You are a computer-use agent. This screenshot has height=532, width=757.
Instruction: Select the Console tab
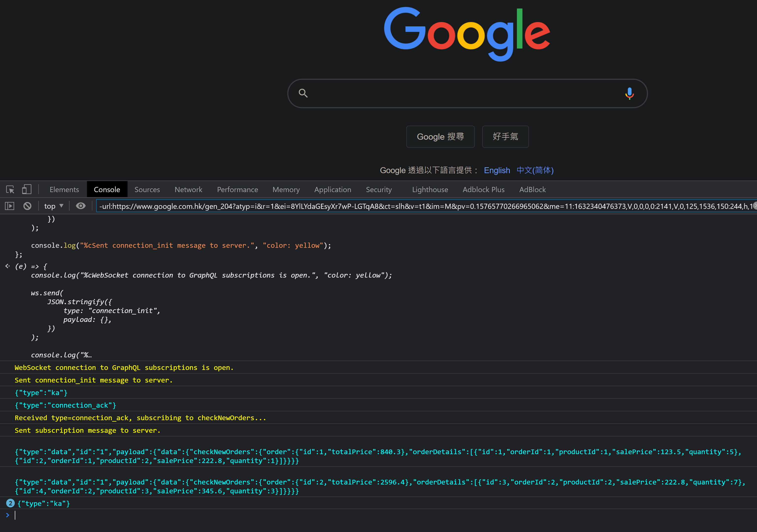[x=107, y=189]
